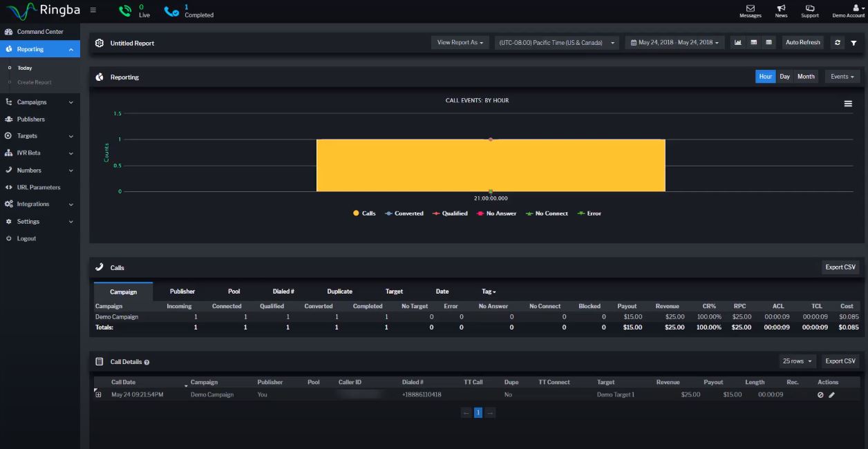Switch to the Target tab
The width and height of the screenshot is (868, 449).
[x=394, y=292]
